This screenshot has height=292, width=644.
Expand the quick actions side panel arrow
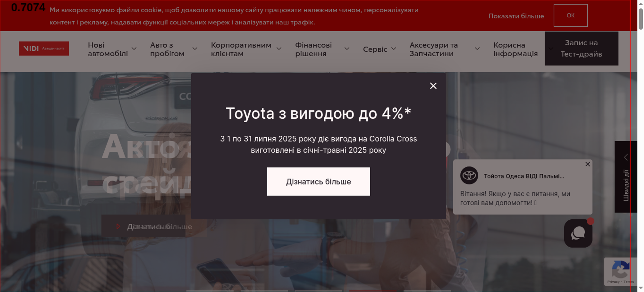(626, 157)
